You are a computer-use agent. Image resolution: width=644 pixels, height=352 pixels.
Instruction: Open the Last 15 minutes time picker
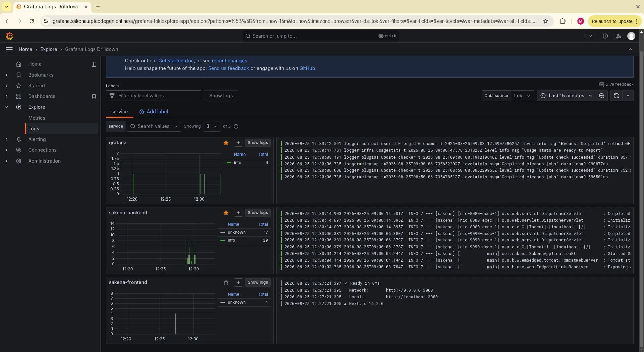click(566, 96)
